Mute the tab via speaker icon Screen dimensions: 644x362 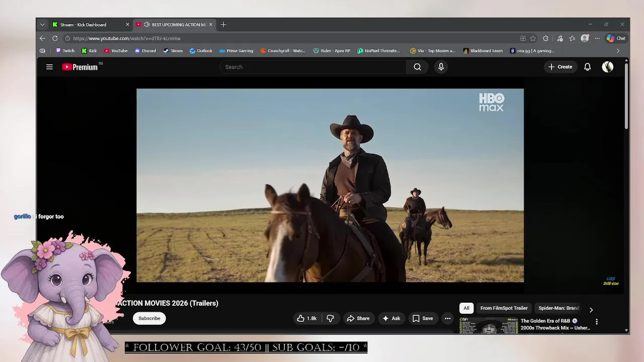click(146, 25)
